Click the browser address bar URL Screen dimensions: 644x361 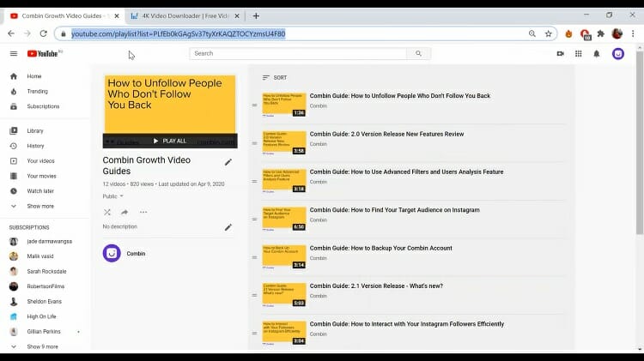point(179,33)
